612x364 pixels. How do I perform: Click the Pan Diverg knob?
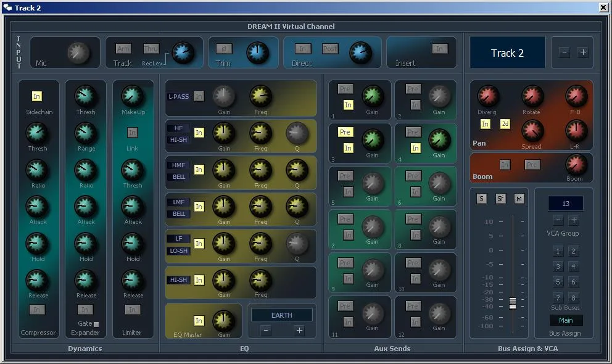pos(488,96)
